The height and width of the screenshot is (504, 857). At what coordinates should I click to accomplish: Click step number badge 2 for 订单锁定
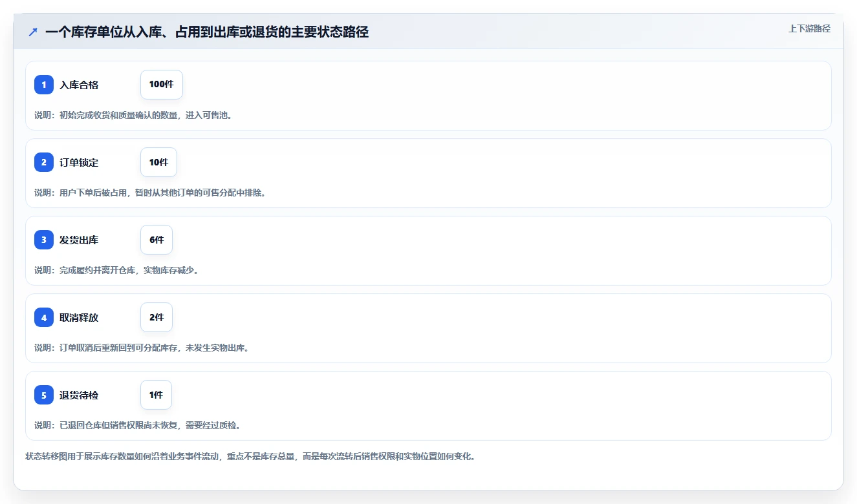click(x=44, y=162)
